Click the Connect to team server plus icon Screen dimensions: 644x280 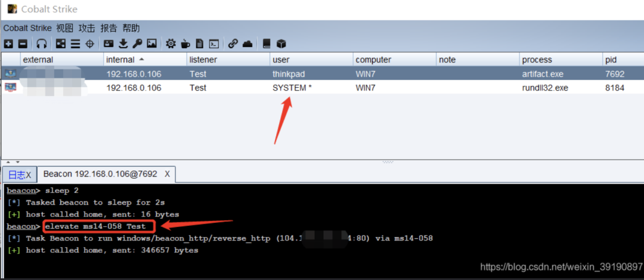[8, 43]
